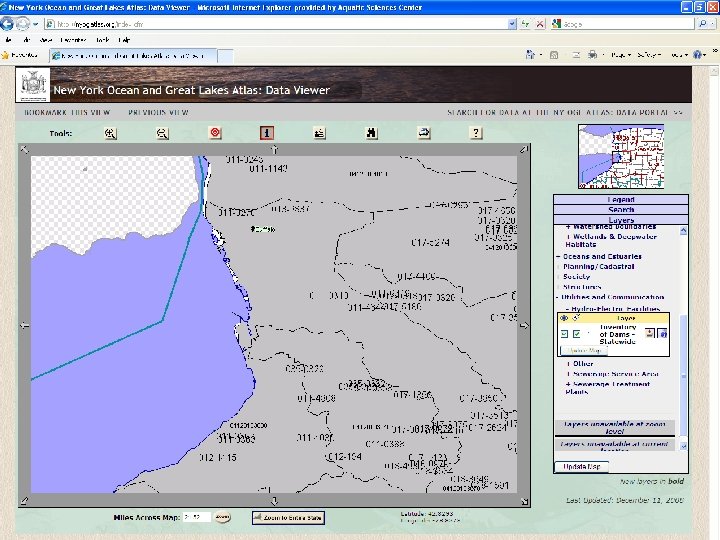Click the binoculars find tool
Screen dimensions: 720x540
click(x=371, y=132)
